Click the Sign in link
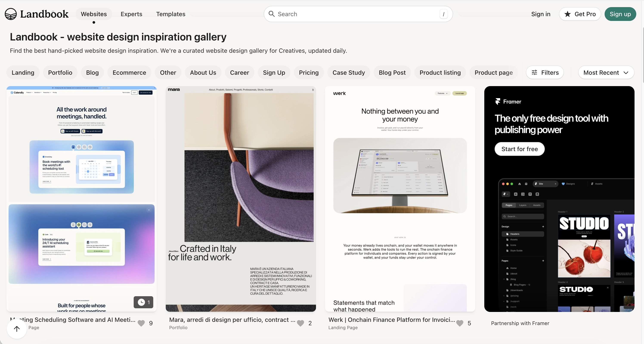Image resolution: width=644 pixels, height=344 pixels. (x=541, y=14)
